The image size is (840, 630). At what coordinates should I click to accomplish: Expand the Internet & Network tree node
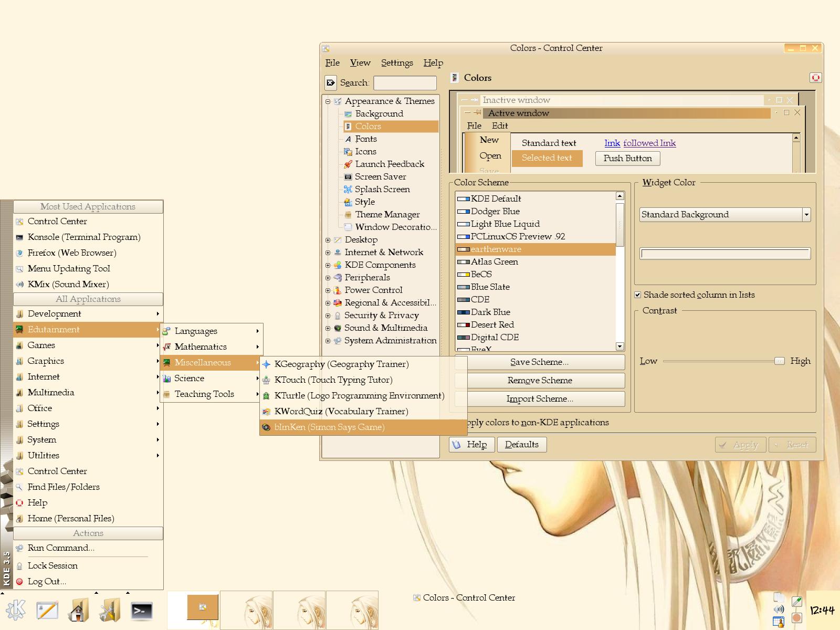point(328,253)
